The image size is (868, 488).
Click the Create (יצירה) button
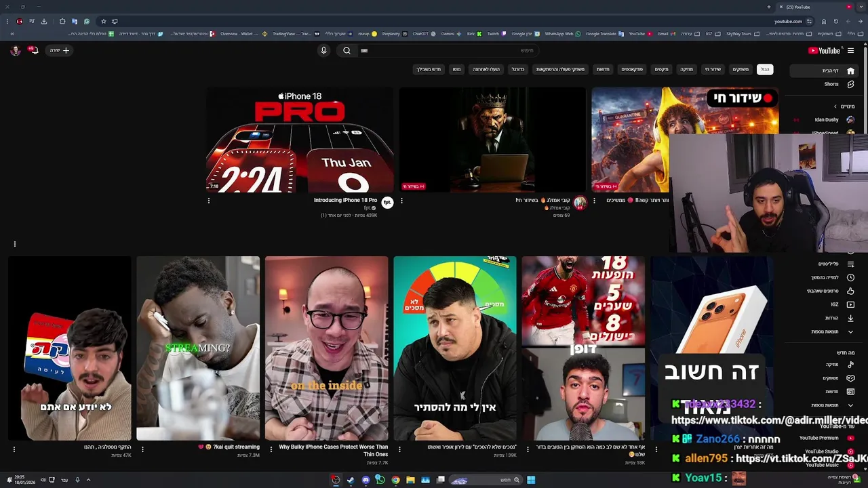(x=59, y=50)
